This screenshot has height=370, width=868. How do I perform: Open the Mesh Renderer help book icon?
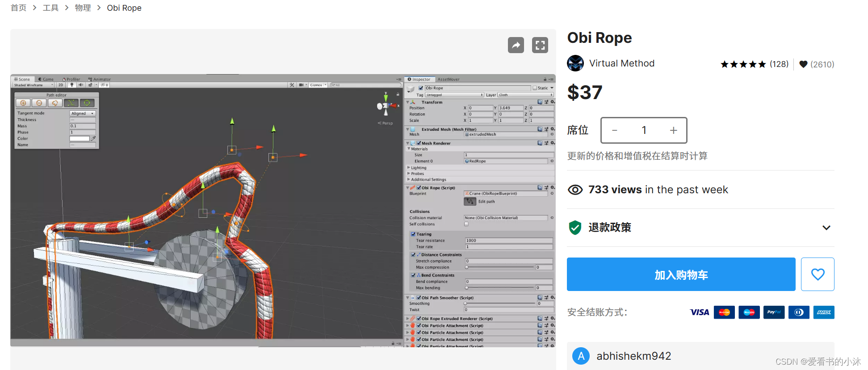point(540,143)
